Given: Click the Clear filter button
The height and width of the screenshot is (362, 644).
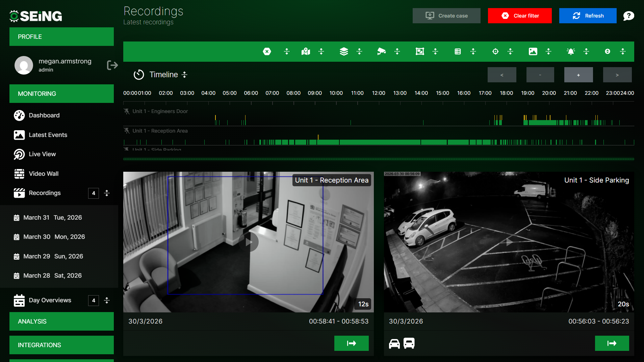Looking at the screenshot, I should 519,16.
